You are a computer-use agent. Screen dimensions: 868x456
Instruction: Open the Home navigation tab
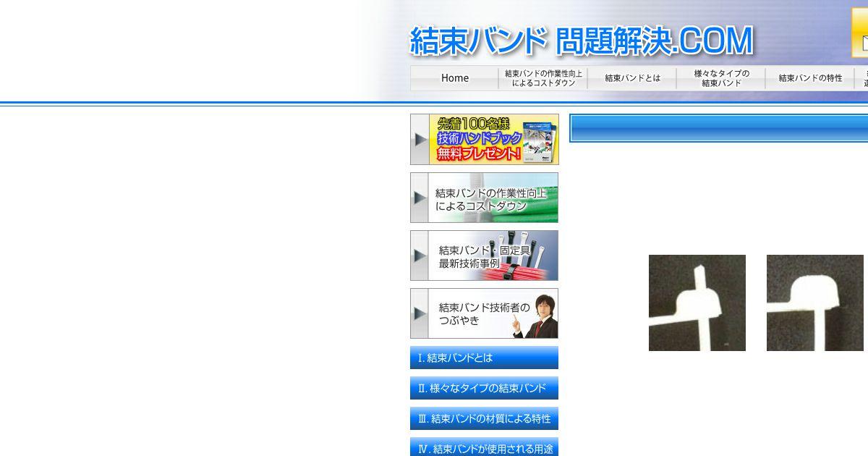[454, 78]
